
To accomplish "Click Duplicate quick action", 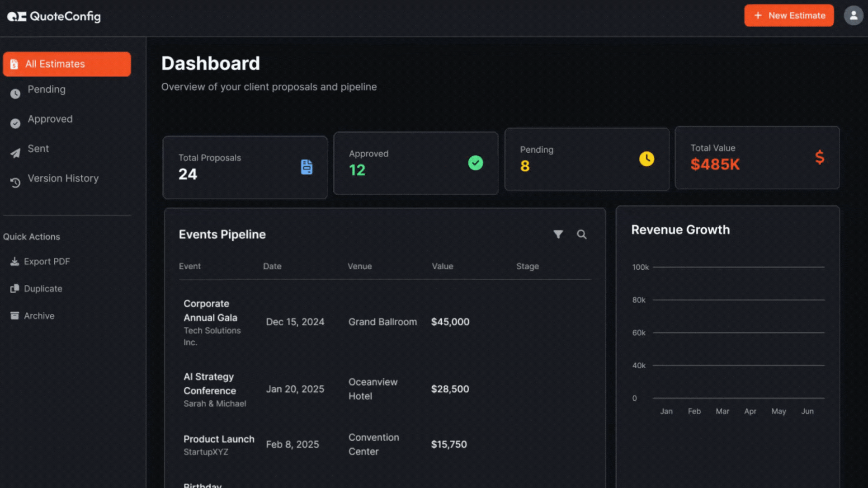I will pyautogui.click(x=43, y=289).
